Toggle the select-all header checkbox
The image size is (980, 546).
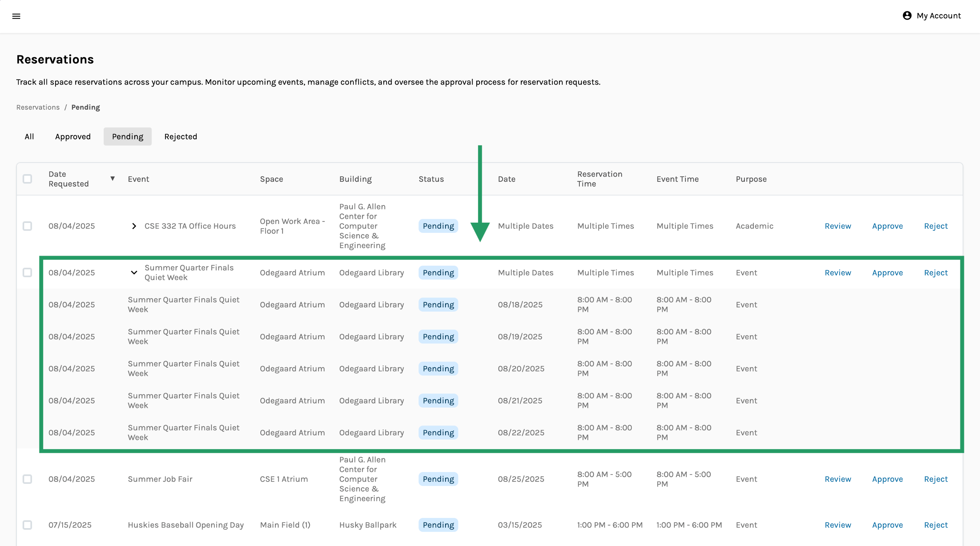tap(27, 179)
